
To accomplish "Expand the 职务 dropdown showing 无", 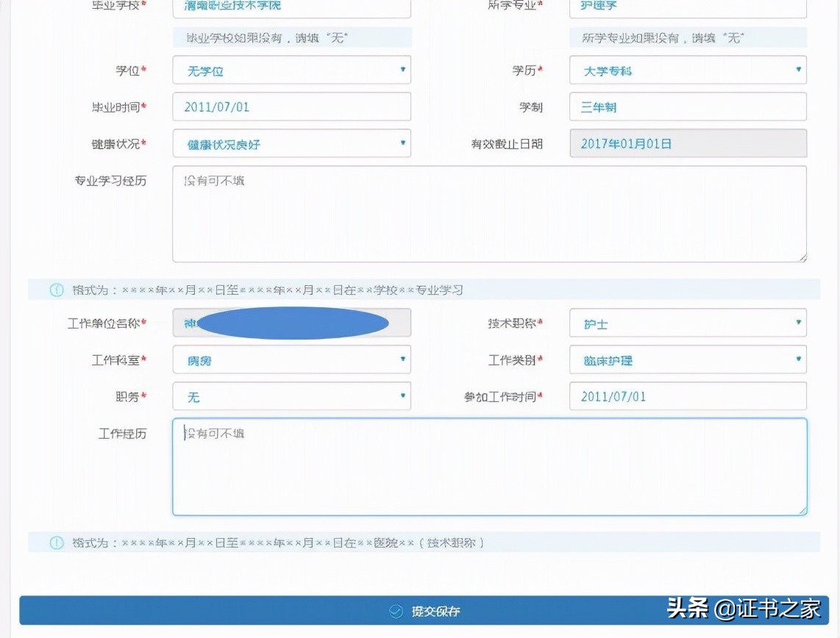I will (291, 396).
